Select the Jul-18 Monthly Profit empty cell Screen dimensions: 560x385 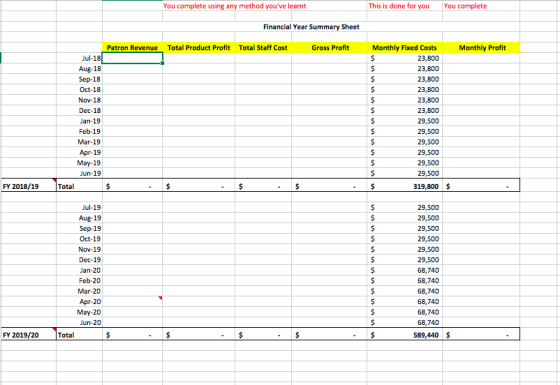click(x=481, y=58)
